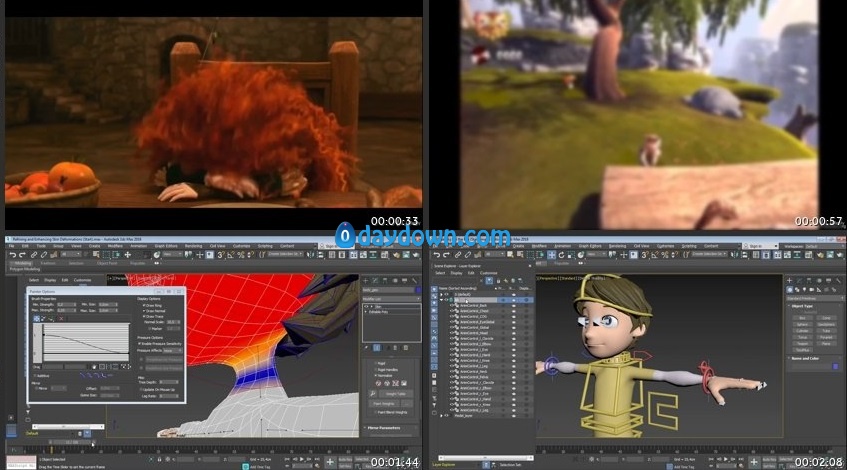The image size is (847, 470).
Task: Open Pressure Affects dropdown in Painter Options
Action: (x=171, y=350)
